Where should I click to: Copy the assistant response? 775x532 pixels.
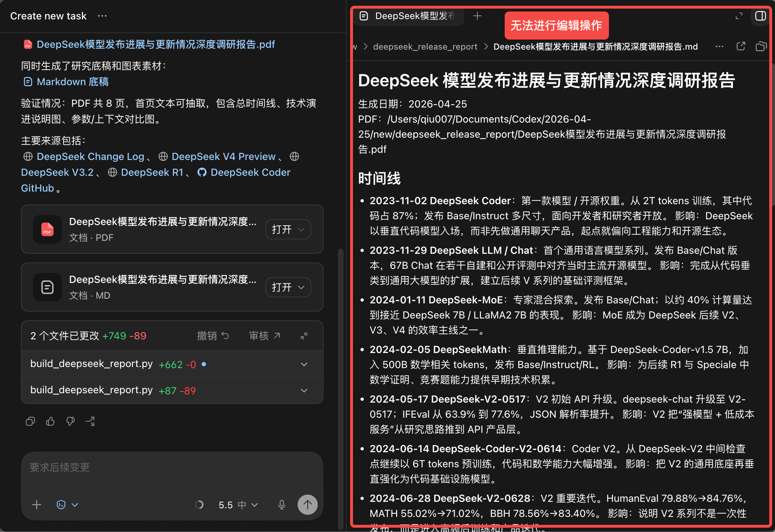click(x=30, y=421)
